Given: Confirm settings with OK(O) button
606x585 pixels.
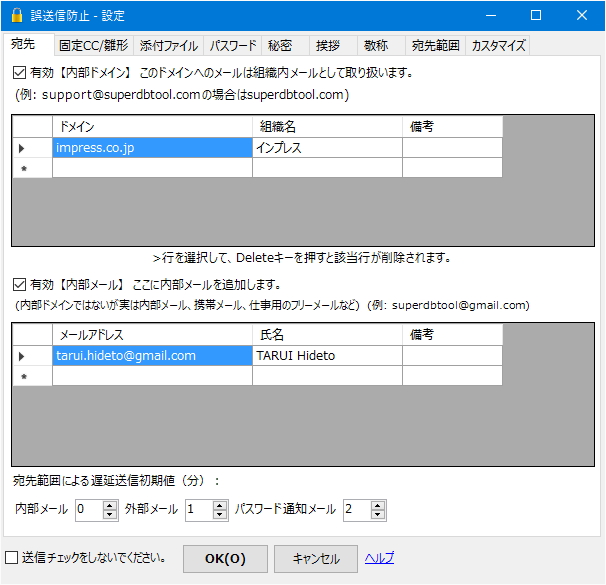Looking at the screenshot, I should (x=225, y=558).
